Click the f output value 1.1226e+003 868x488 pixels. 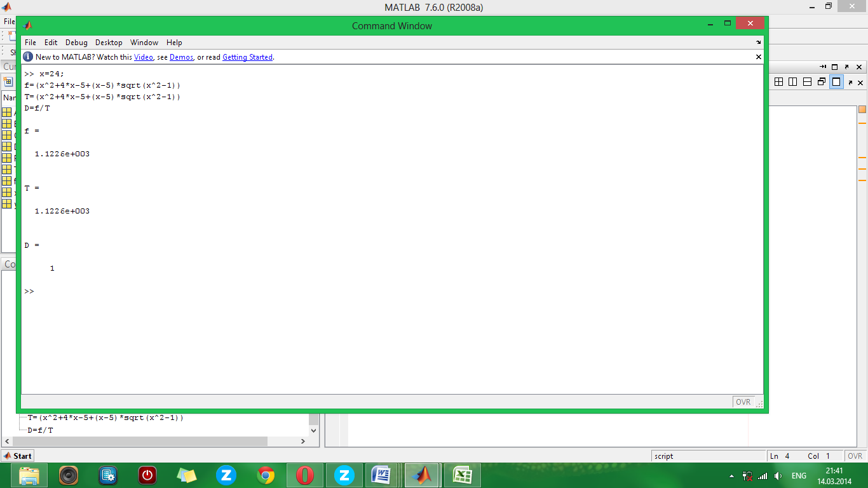coord(62,154)
